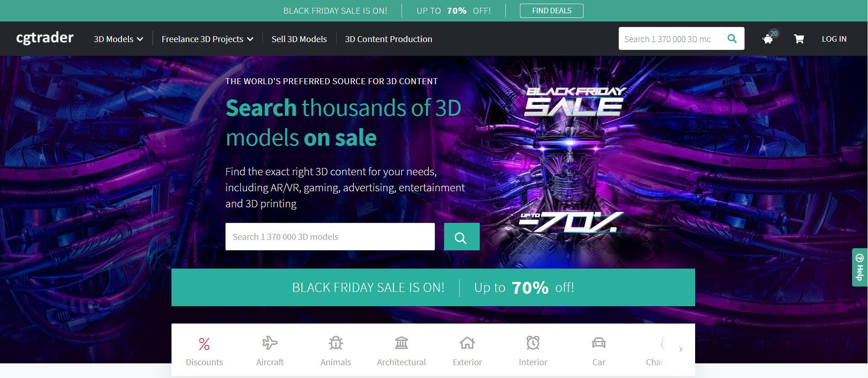The width and height of the screenshot is (868, 378).
Task: Open the shopping cart icon
Action: (799, 39)
